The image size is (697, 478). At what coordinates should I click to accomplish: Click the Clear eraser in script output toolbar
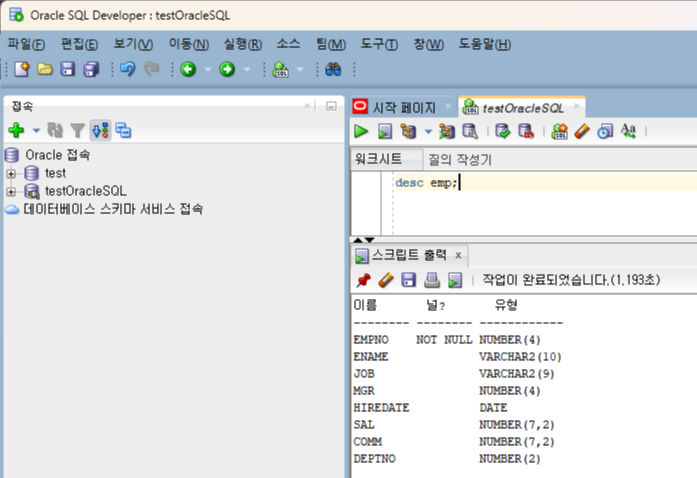386,280
